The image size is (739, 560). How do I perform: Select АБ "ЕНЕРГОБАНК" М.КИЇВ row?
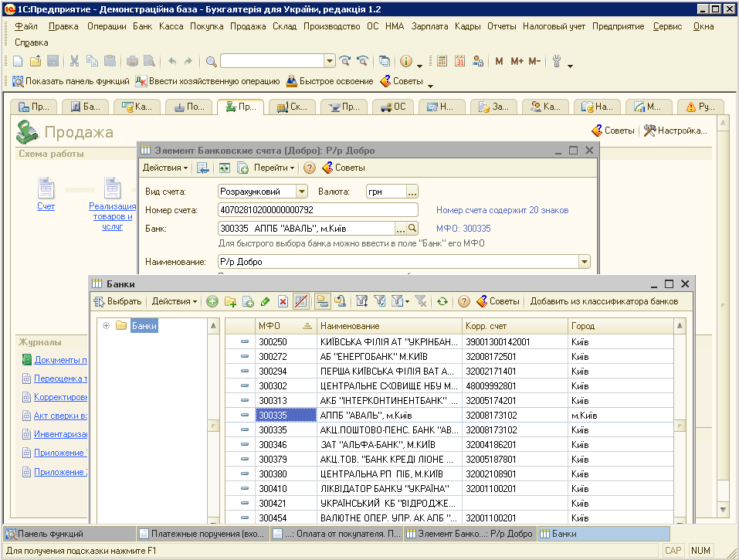click(449, 356)
